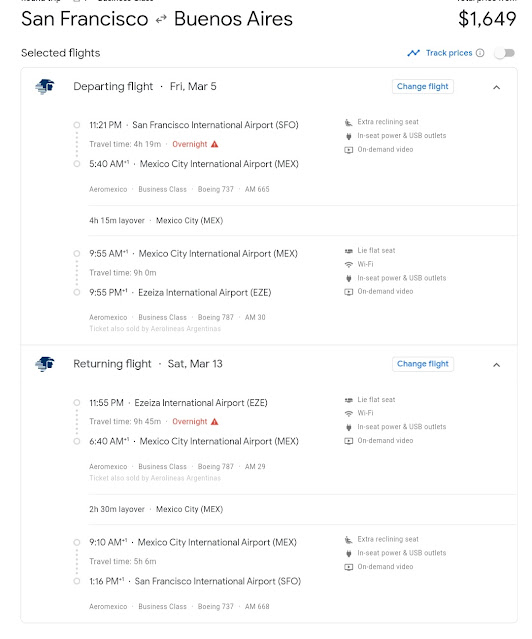Click the Overnight warning icon on the EZE departure
Image resolution: width=532 pixels, height=639 pixels.
coord(215,421)
